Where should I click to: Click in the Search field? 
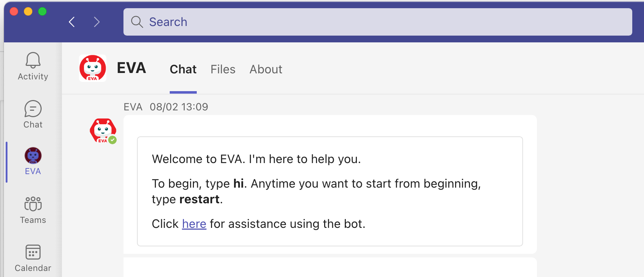coord(378,22)
